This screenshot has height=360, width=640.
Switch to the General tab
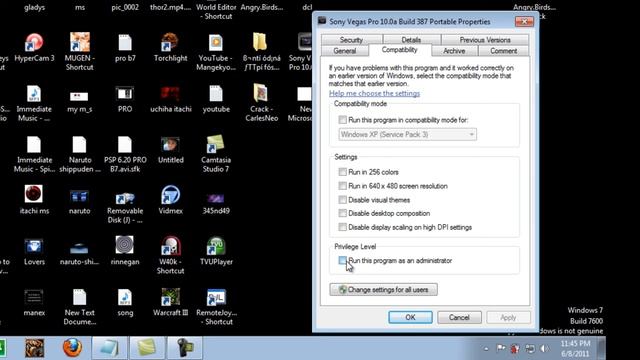pyautogui.click(x=345, y=51)
